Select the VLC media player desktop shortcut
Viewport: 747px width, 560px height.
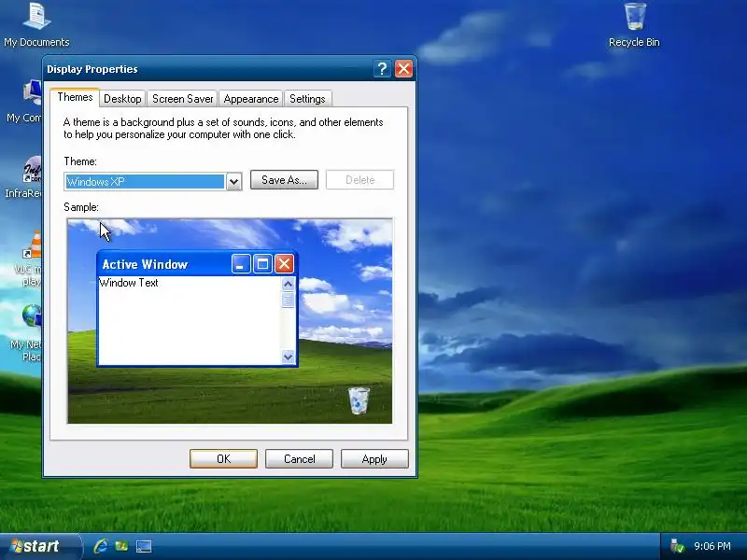(29, 258)
